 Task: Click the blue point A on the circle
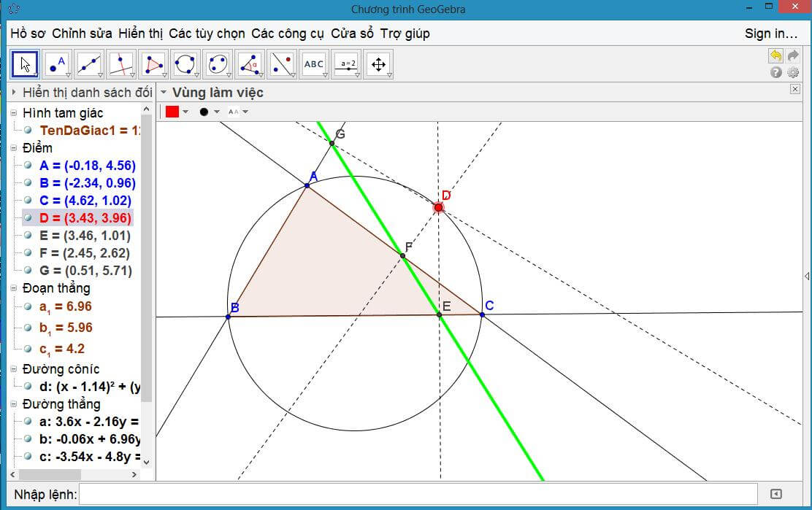[307, 186]
